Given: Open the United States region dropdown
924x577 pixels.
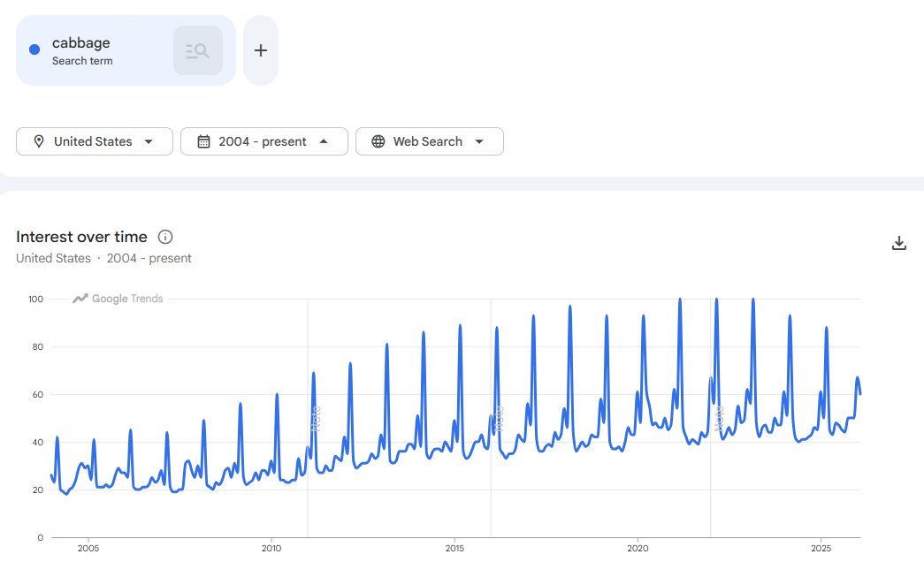Looking at the screenshot, I should coord(95,141).
